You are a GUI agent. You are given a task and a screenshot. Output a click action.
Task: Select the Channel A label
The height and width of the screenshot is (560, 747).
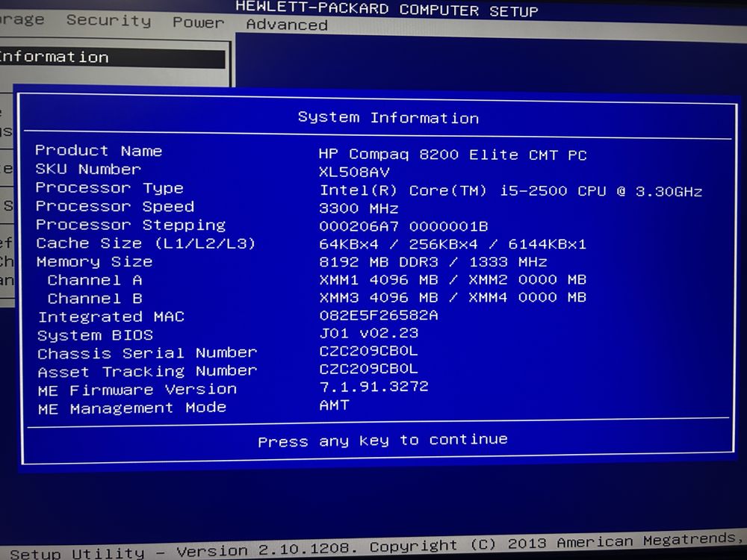(x=95, y=280)
